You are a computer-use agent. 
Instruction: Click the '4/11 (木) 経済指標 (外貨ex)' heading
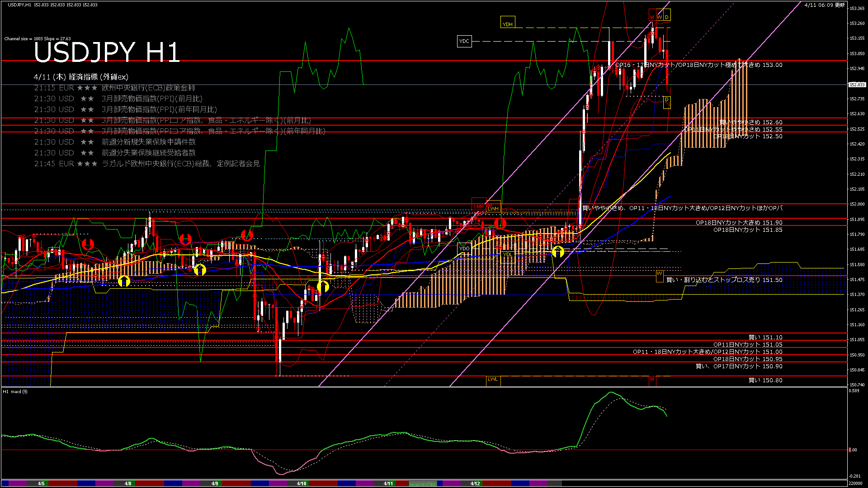[81, 77]
